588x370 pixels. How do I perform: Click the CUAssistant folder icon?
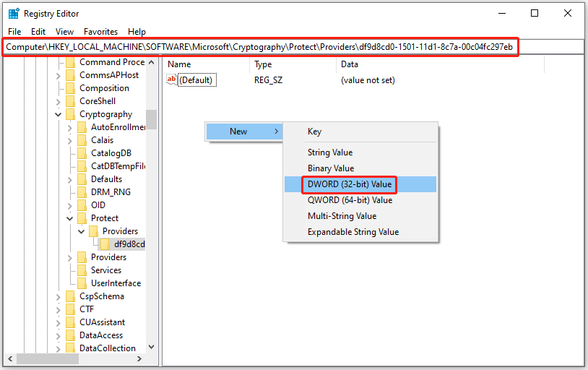tap(70, 322)
